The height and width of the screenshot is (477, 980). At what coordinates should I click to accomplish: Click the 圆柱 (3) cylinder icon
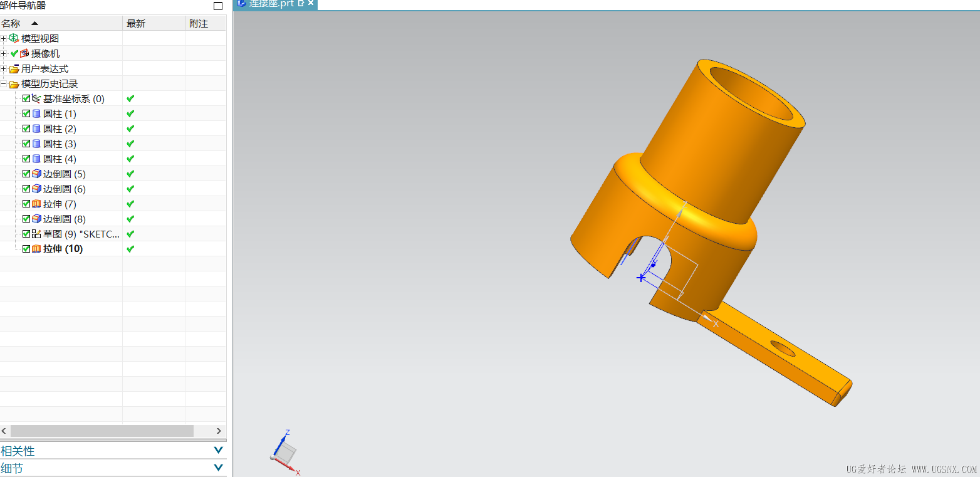[36, 144]
